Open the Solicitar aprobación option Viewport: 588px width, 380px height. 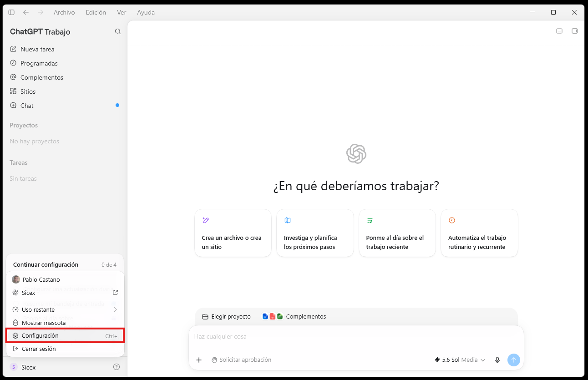241,360
